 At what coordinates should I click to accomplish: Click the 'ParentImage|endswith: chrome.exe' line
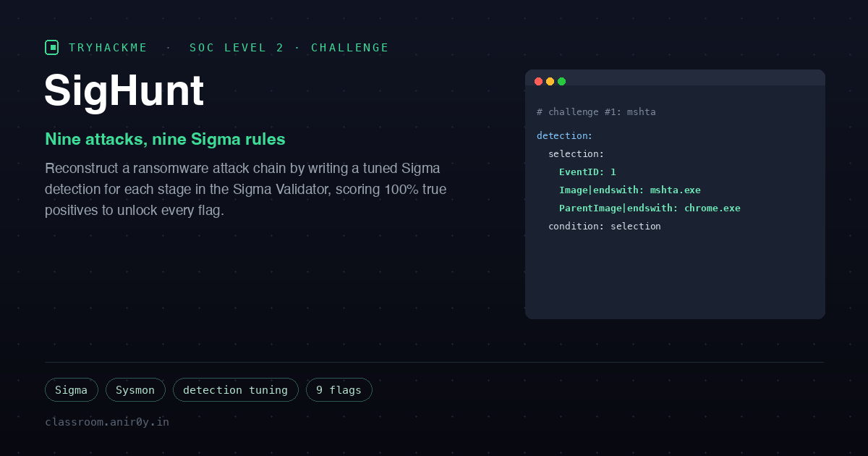pos(650,208)
